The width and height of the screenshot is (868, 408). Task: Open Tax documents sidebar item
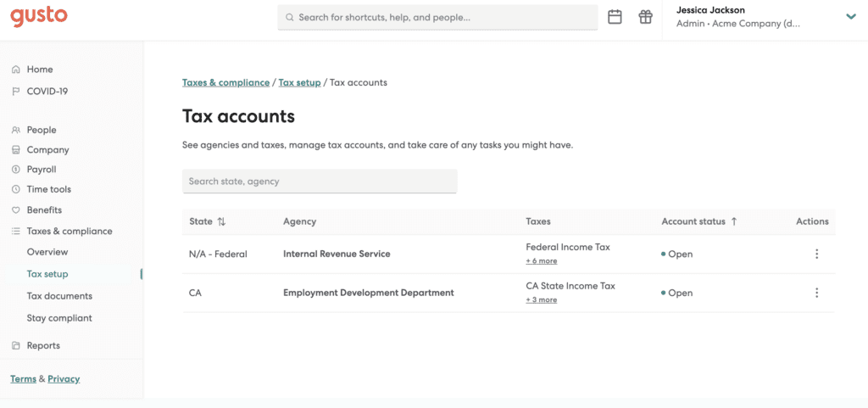pyautogui.click(x=59, y=296)
